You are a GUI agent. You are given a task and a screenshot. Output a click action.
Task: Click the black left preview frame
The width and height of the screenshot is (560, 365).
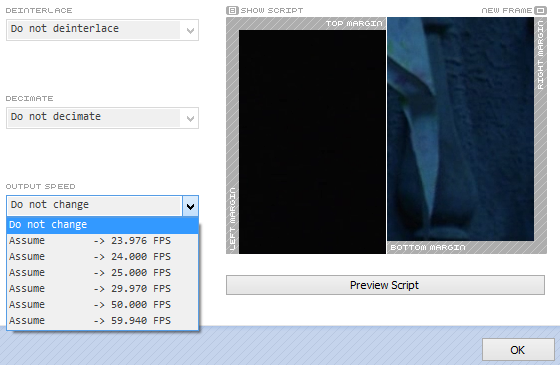click(312, 142)
